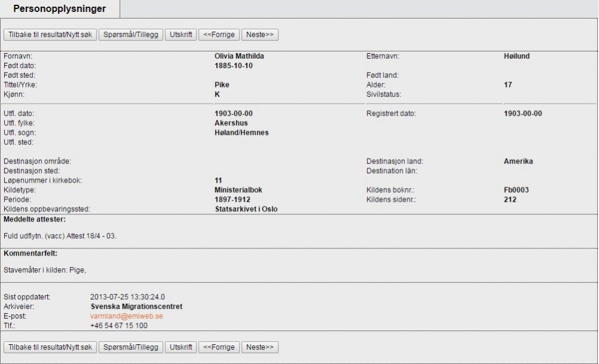Click bottom 'Tilbake til resultat/Nytt søk' button

(x=50, y=347)
